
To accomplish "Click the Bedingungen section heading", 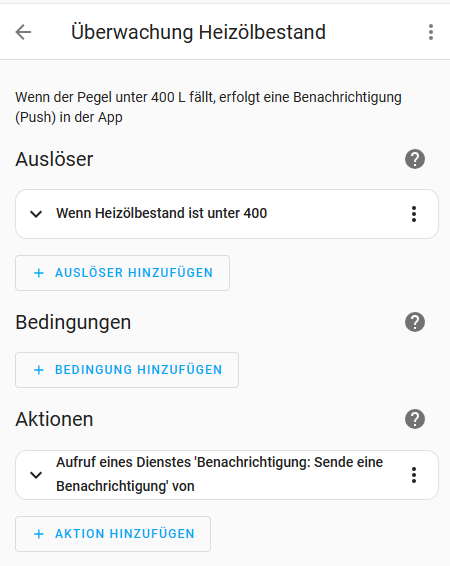I will coord(73,322).
